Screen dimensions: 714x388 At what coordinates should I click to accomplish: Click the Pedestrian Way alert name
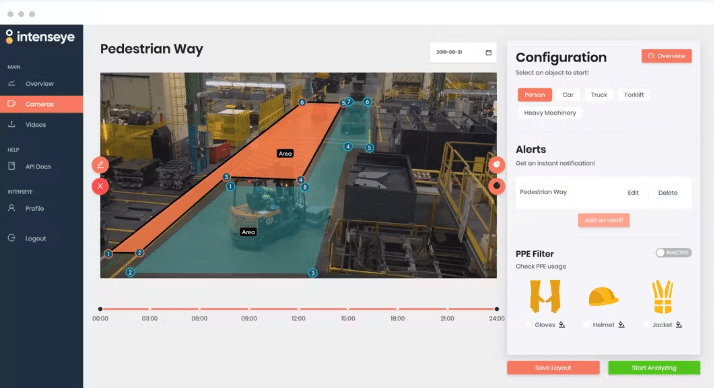(x=543, y=192)
